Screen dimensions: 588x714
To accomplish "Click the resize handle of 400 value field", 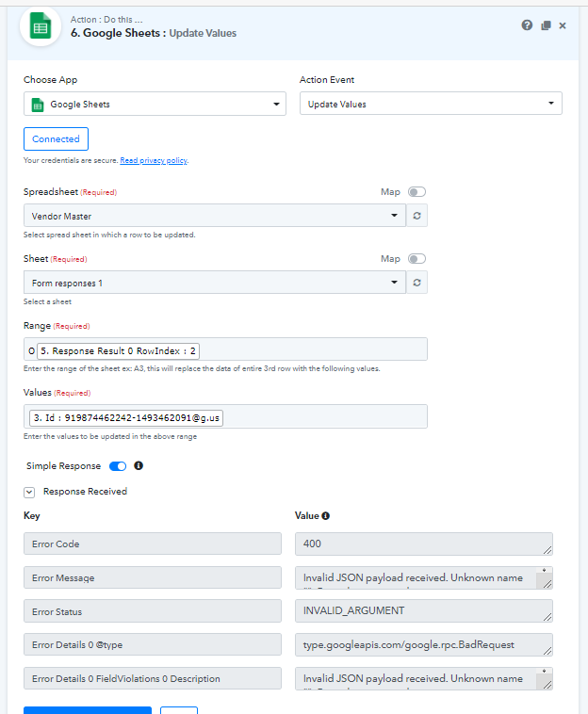I will tap(547, 550).
